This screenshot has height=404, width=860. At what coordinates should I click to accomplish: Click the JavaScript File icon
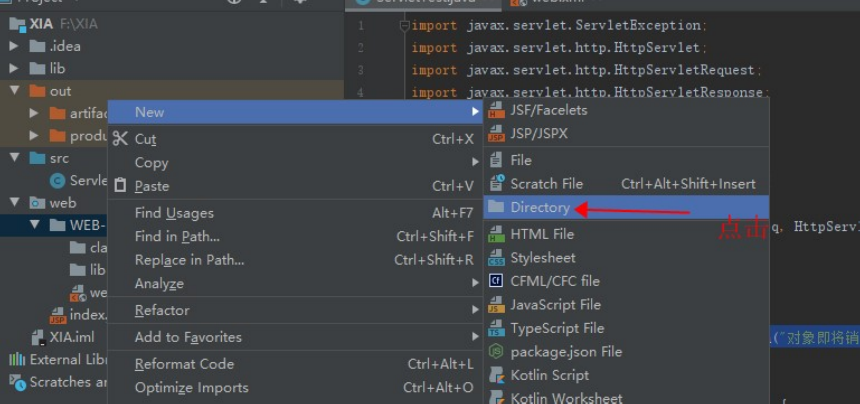(496, 305)
